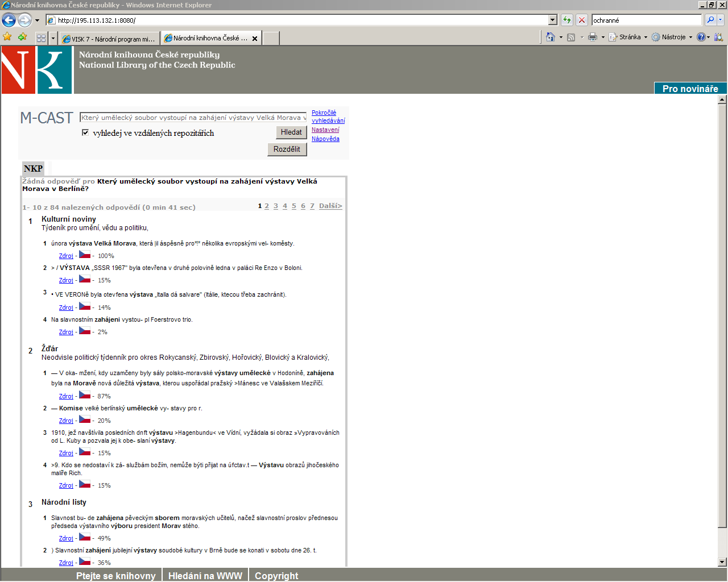Open 'Pokročilé vyhledávání' link
This screenshot has height=582, width=728.
(x=328, y=117)
